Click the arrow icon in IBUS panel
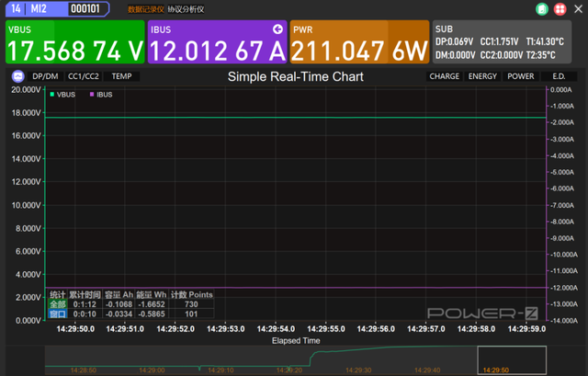This screenshot has width=588, height=376. pos(277,29)
